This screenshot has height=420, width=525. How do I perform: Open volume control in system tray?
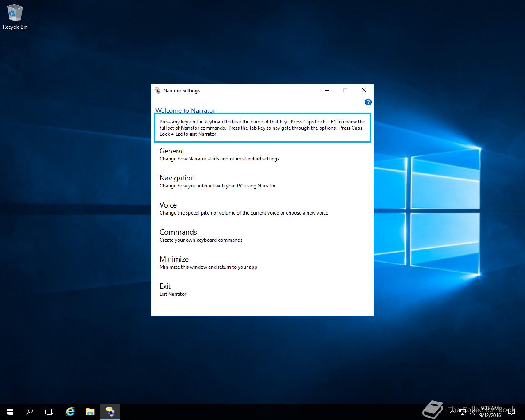[472, 412]
